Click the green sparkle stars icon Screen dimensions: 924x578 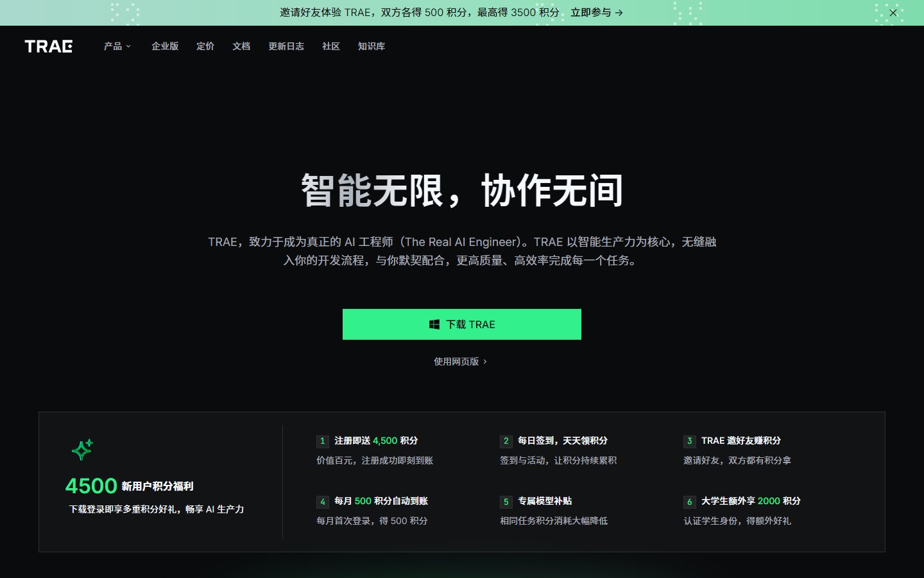click(82, 450)
